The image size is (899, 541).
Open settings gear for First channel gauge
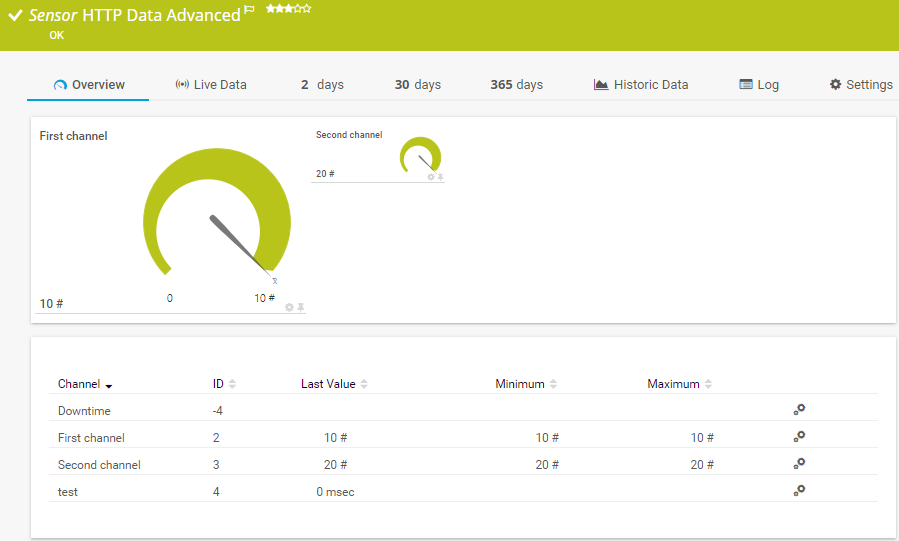click(x=289, y=307)
